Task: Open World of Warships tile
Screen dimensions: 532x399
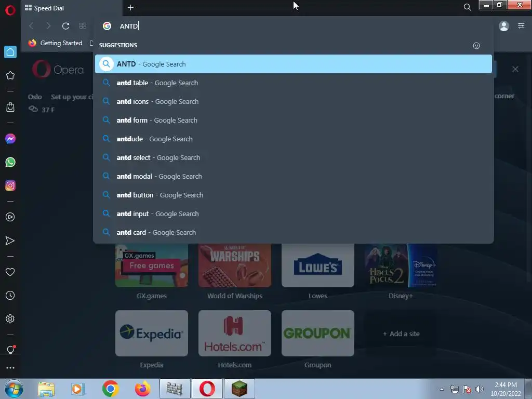Action: point(235,265)
